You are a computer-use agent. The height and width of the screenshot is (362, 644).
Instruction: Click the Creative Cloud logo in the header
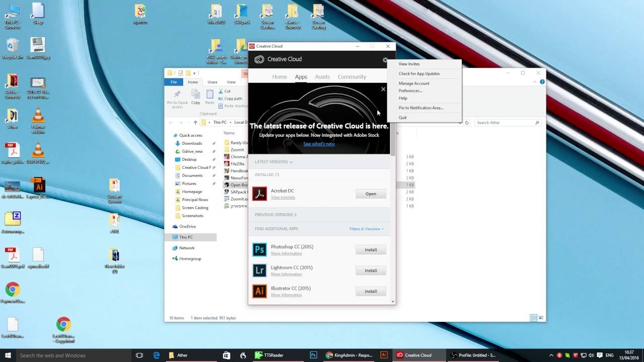tap(259, 59)
